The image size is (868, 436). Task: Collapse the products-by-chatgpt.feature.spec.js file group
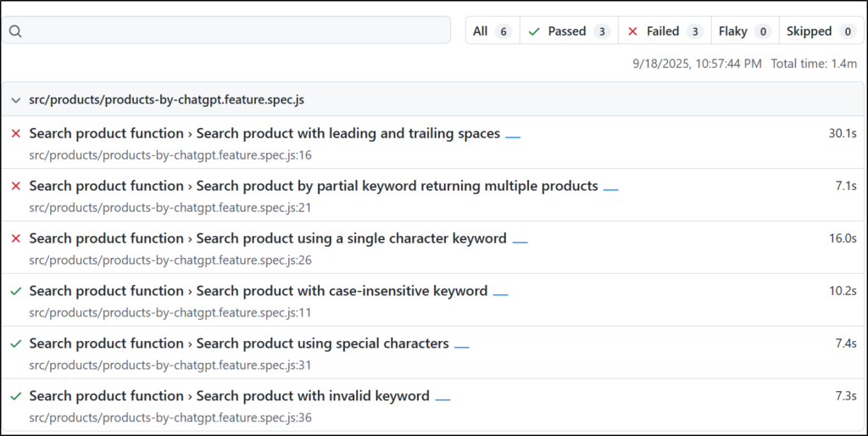(15, 100)
